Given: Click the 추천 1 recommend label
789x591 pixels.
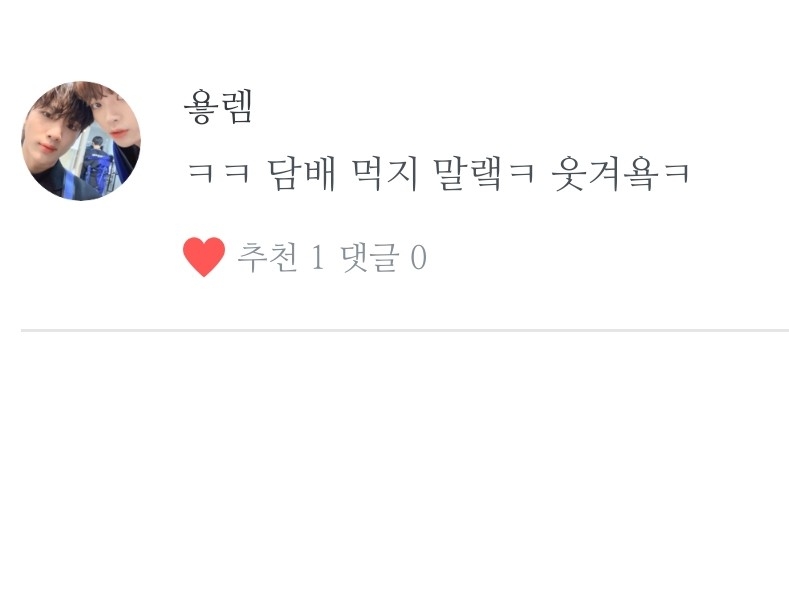Looking at the screenshot, I should [281, 257].
